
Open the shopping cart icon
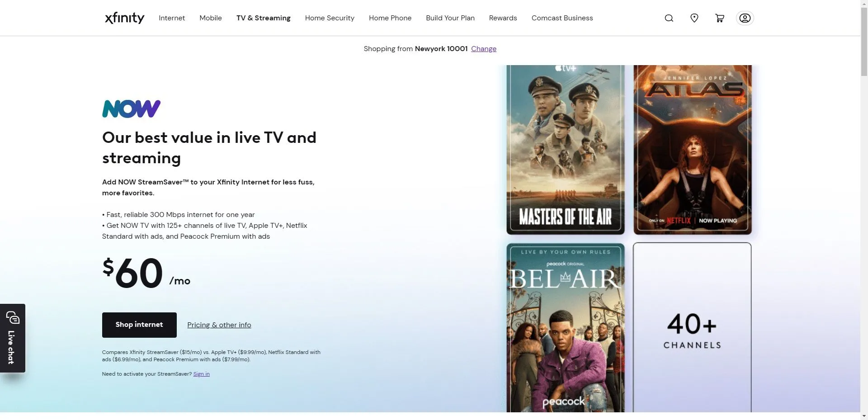click(720, 18)
